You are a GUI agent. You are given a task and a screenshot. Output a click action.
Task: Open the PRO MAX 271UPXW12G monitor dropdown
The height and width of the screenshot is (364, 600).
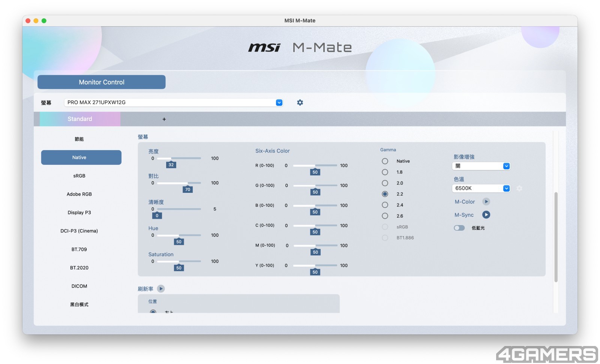point(174,102)
